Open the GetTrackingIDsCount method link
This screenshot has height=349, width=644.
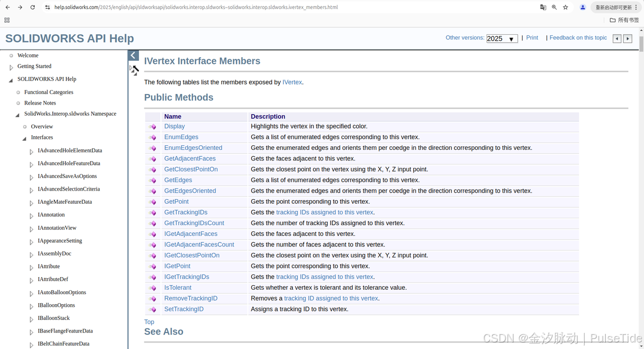[x=194, y=223]
